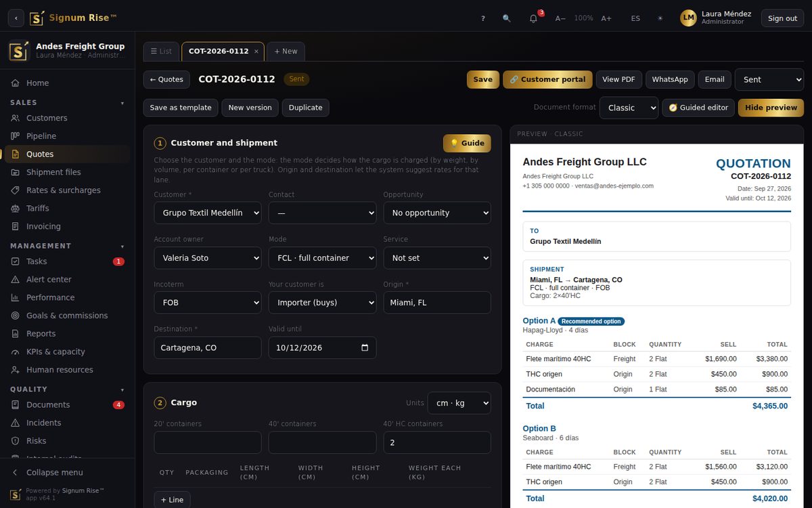Viewport: 812px width, 508px height.
Task: Open the notifications bell icon
Action: [533, 18]
